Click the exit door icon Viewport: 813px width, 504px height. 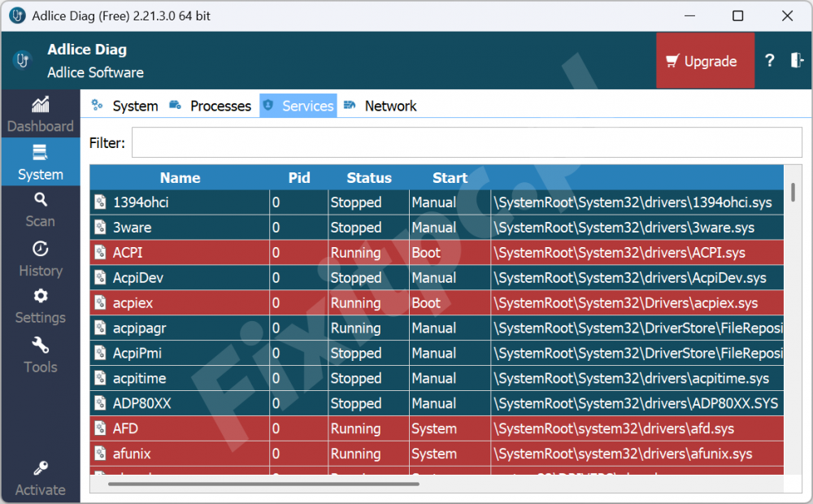point(797,61)
